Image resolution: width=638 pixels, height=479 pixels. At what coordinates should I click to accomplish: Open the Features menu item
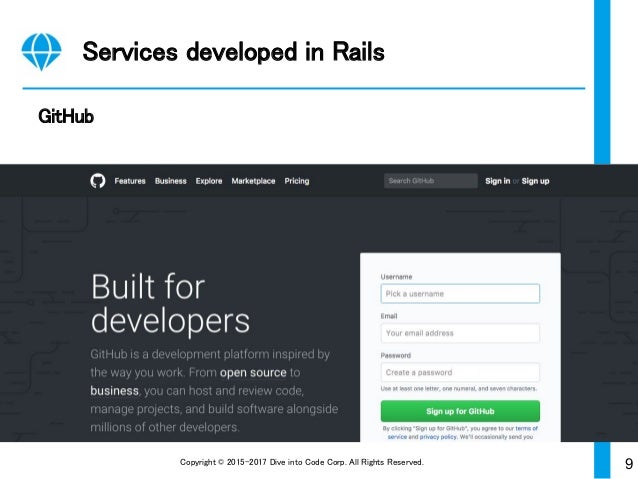(x=130, y=181)
